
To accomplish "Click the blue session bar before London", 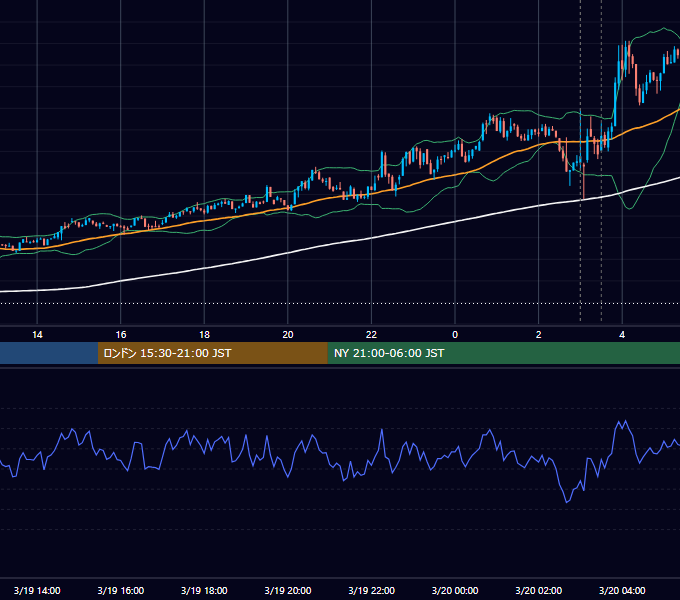I will point(49,353).
